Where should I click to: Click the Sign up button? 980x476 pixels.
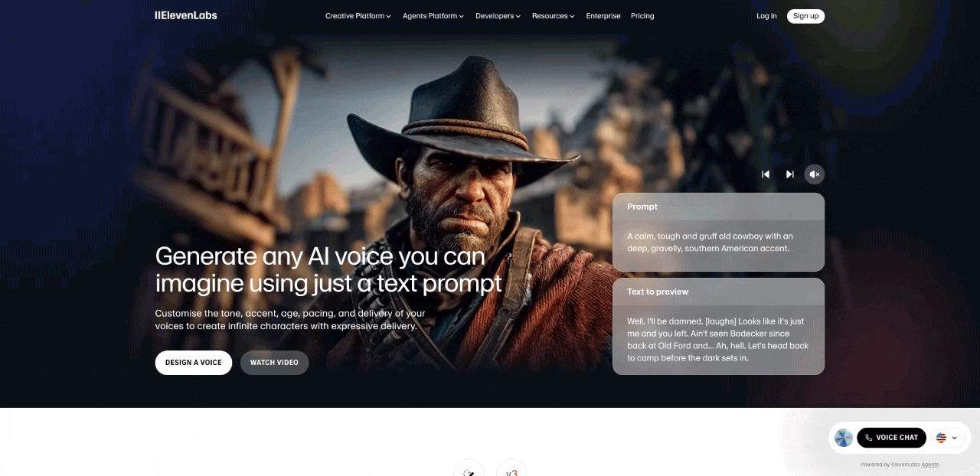click(805, 16)
